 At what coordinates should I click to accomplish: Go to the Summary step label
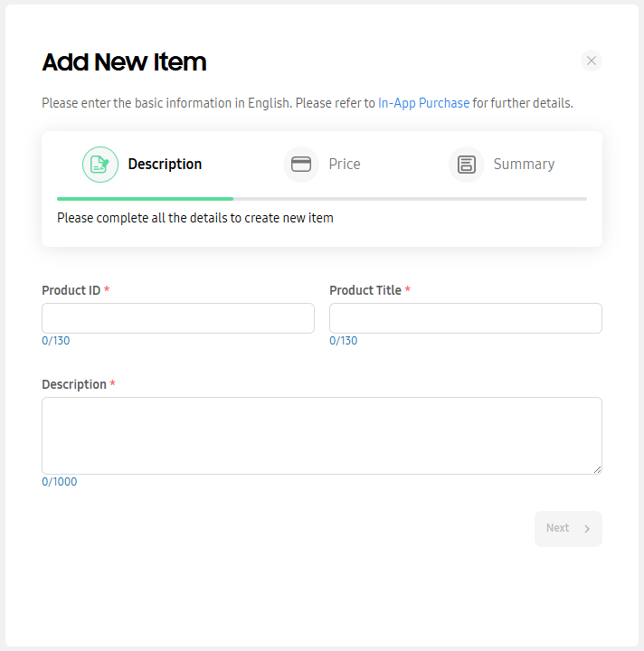click(x=524, y=165)
